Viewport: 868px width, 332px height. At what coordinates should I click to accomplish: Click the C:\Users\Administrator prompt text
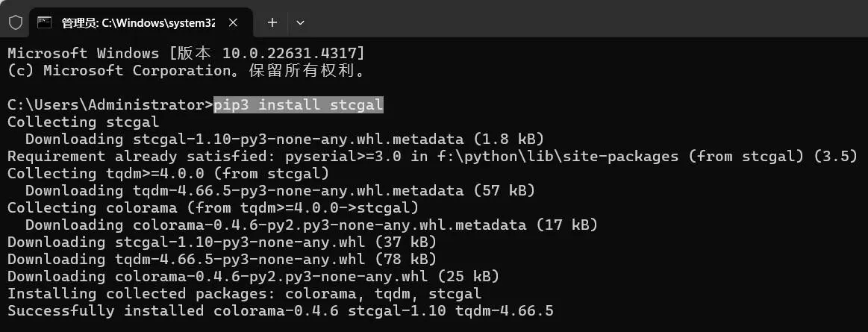110,105
